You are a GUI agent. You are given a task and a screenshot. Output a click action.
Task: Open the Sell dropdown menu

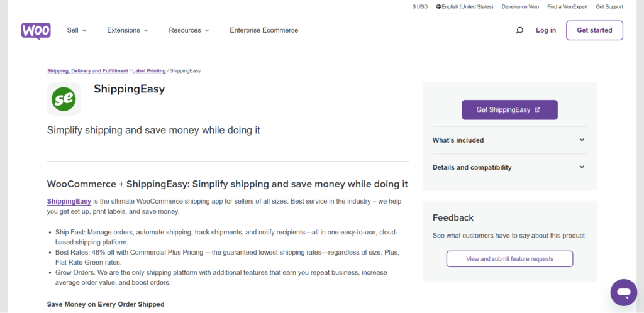77,30
